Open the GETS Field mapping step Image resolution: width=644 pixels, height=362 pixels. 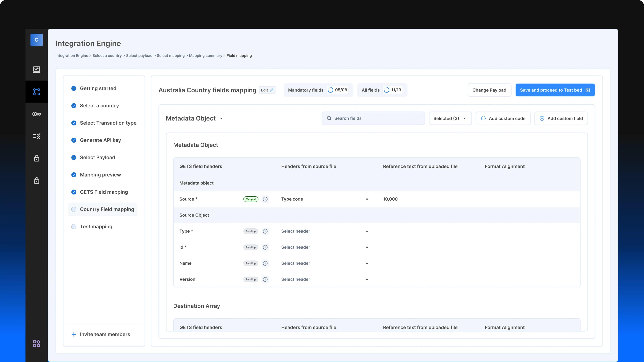point(104,192)
